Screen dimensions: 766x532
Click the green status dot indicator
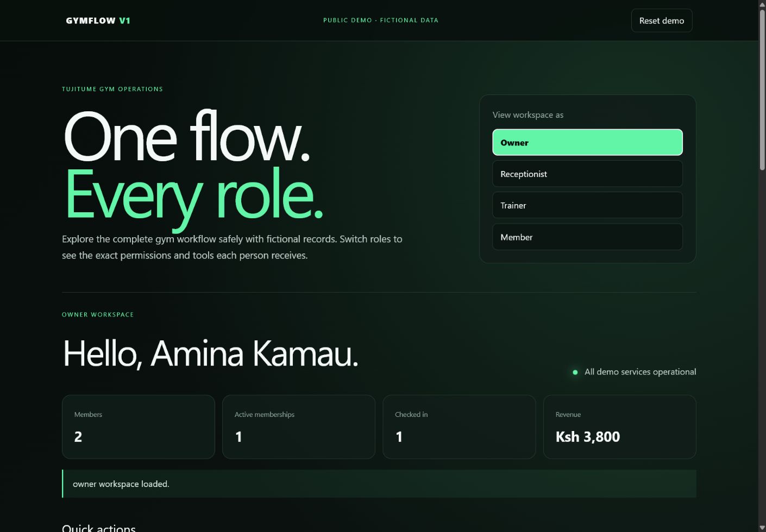pyautogui.click(x=575, y=372)
